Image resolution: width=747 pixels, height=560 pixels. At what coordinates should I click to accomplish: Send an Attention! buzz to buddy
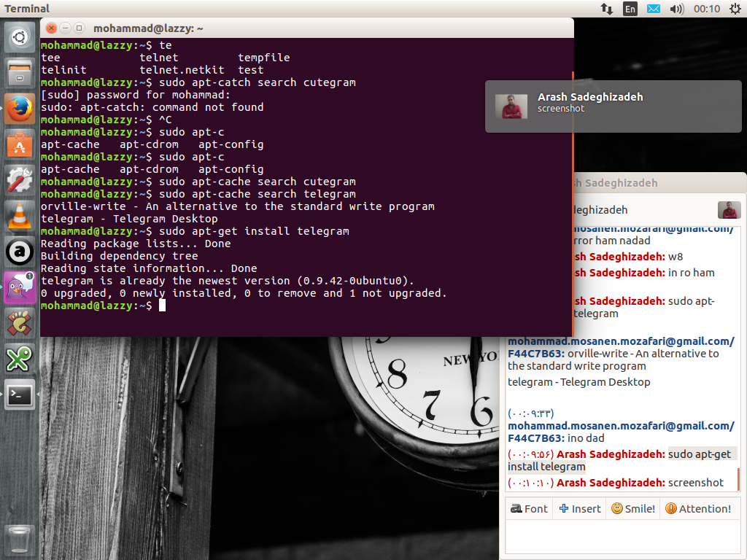point(698,508)
